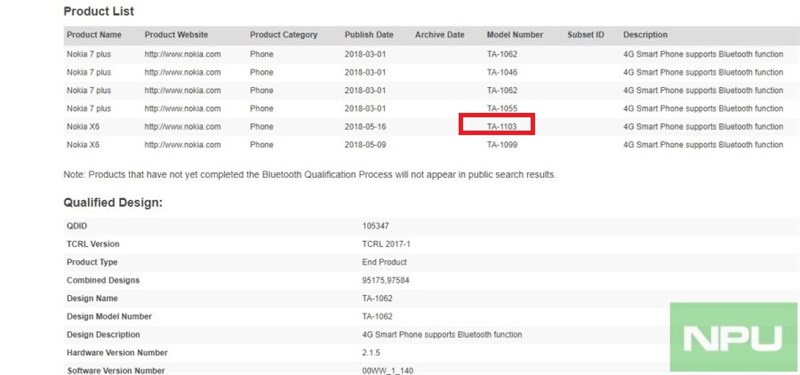This screenshot has width=800, height=375.
Task: Click the Bluetooth Qualification Process note
Action: (x=310, y=175)
